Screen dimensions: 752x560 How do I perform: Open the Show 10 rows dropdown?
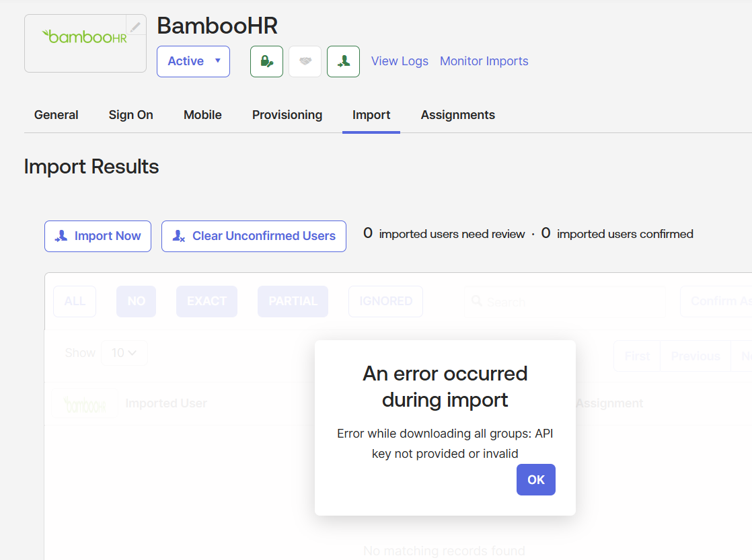click(x=124, y=353)
